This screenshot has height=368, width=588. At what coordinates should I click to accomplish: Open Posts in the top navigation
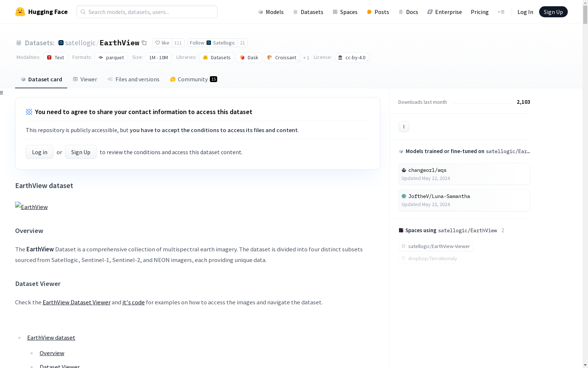[x=378, y=12]
